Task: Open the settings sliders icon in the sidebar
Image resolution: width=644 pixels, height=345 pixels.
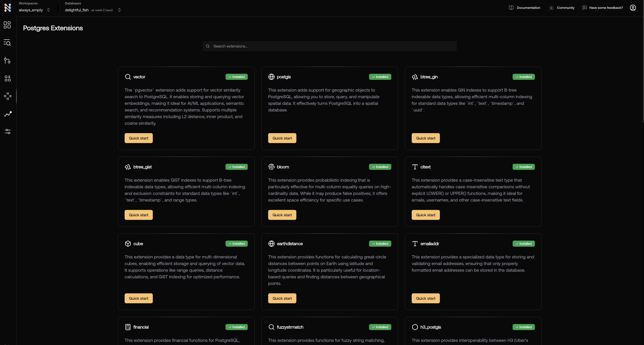Action: click(8, 132)
